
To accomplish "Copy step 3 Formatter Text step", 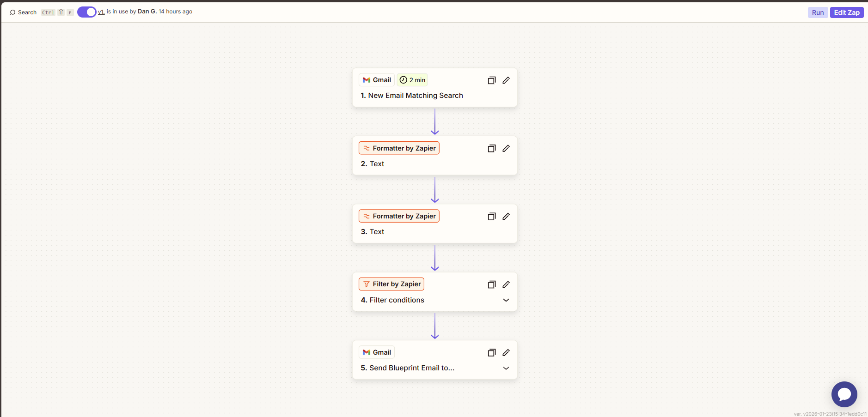I will click(x=492, y=217).
